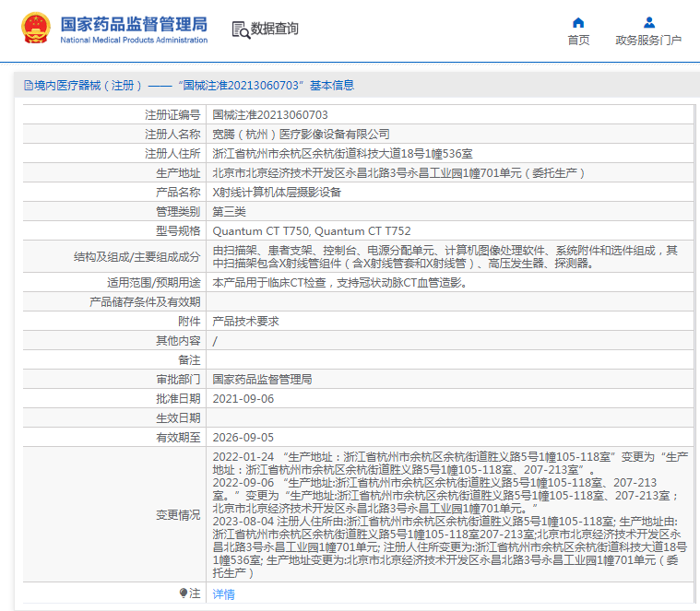The height and width of the screenshot is (611, 700).
Task: Click the 产品名称 label
Action: click(178, 193)
